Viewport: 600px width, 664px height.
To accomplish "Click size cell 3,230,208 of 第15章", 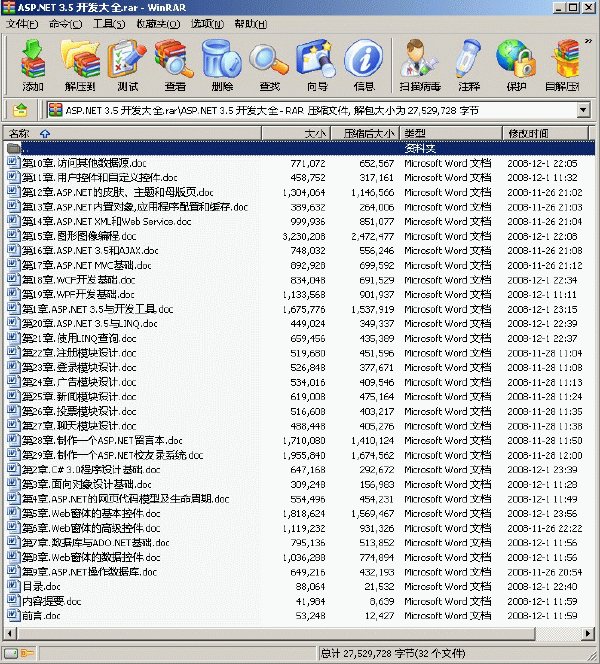I will click(x=304, y=236).
